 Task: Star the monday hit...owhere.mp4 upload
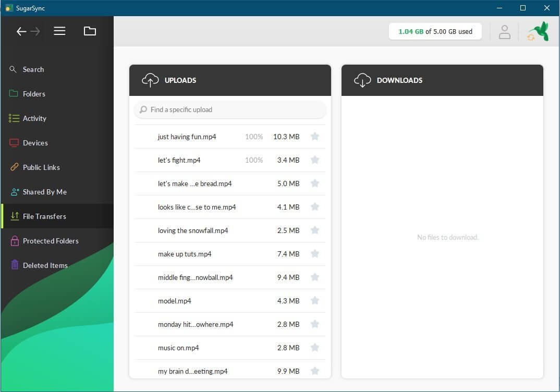point(314,324)
